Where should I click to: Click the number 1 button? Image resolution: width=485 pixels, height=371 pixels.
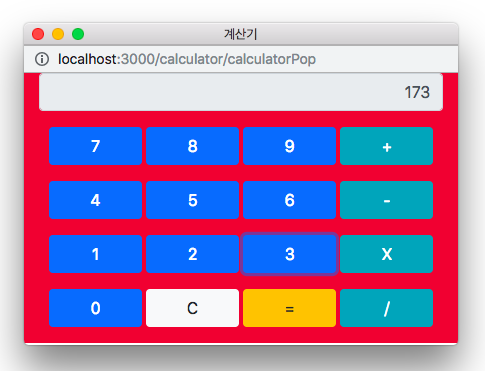[x=95, y=254]
